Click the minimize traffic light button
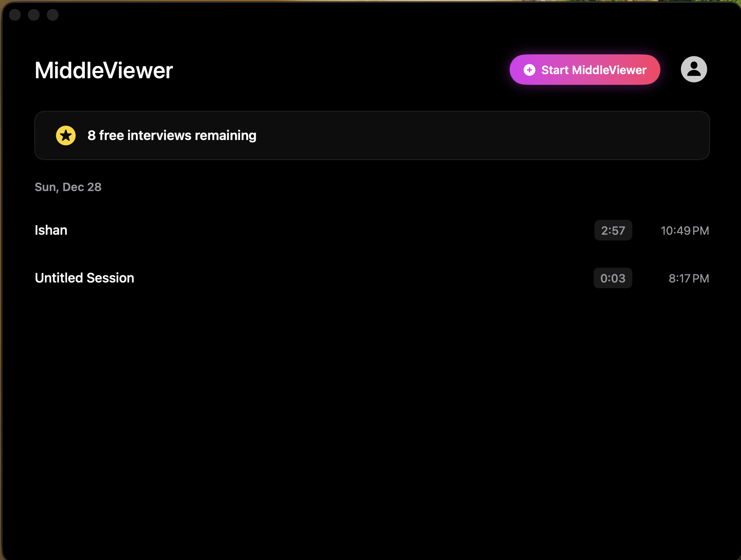Image resolution: width=741 pixels, height=560 pixels. pos(35,15)
